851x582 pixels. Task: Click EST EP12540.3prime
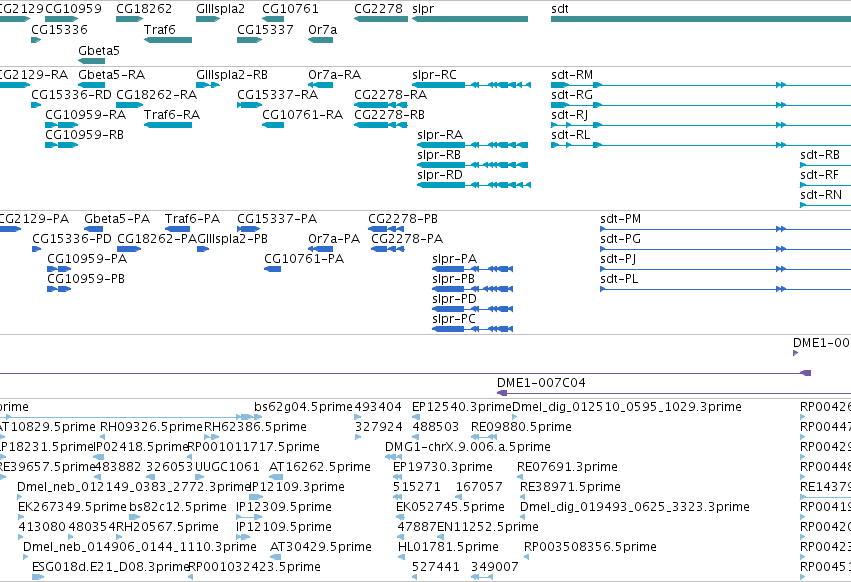[x=462, y=407]
